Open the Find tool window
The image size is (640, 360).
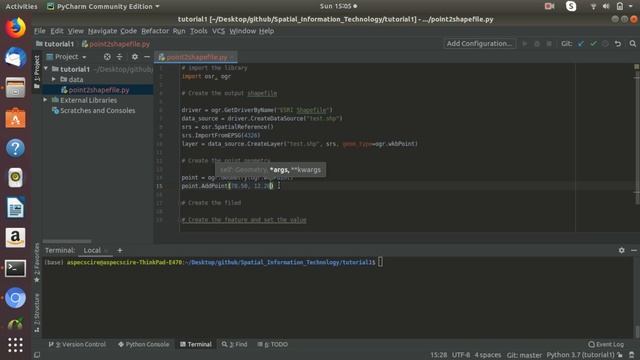click(x=234, y=344)
